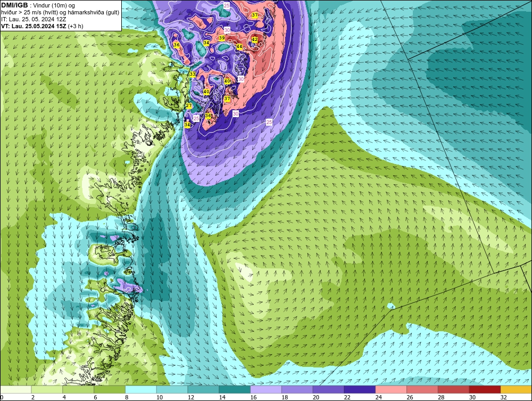Image resolution: width=532 pixels, height=401 pixels.
Task: Click the turquoise 10–12 legend swatch
Action: coord(172,389)
